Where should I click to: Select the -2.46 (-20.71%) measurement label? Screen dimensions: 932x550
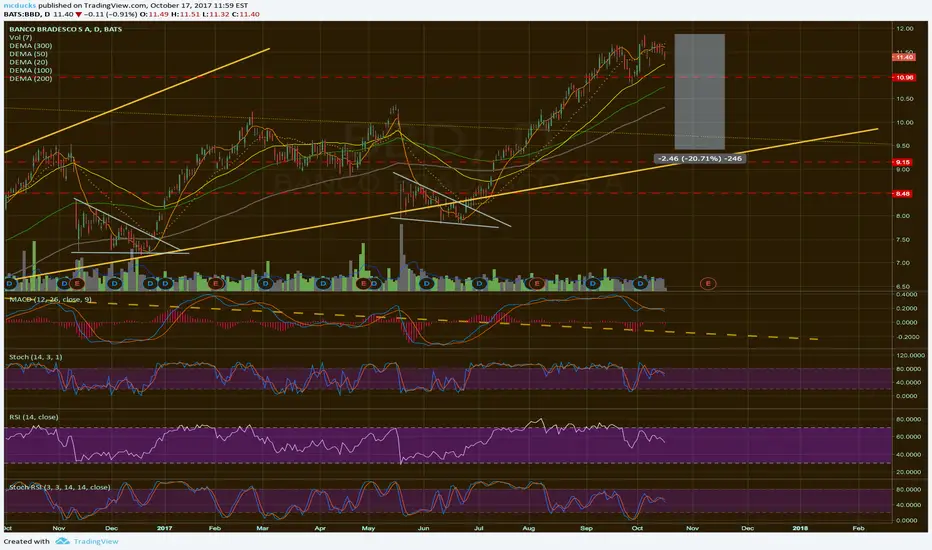click(x=700, y=159)
